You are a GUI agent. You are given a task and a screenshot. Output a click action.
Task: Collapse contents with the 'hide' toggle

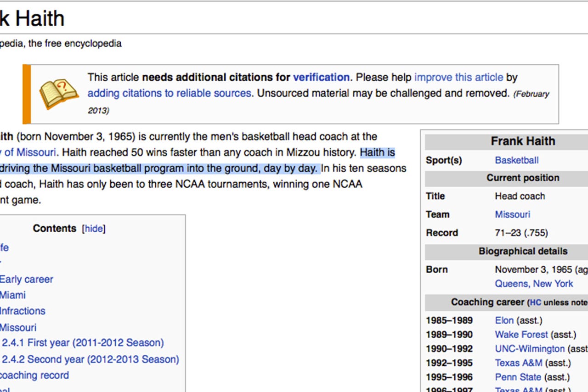94,229
